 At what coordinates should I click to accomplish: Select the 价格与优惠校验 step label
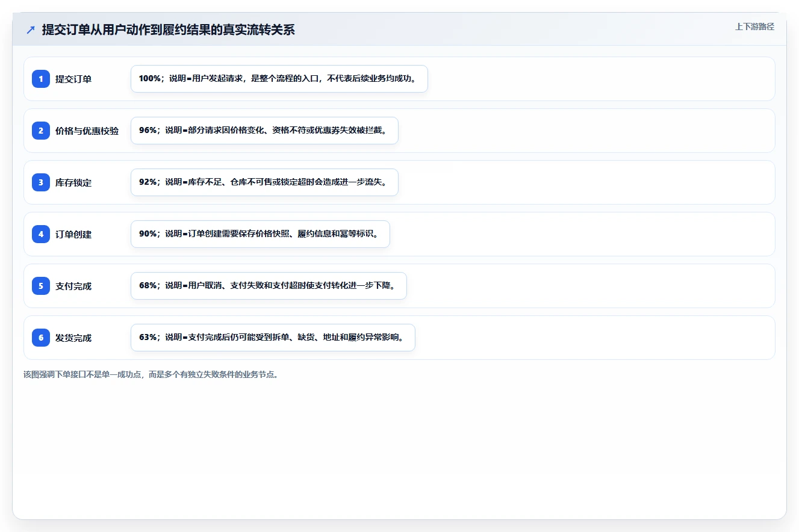coord(87,131)
